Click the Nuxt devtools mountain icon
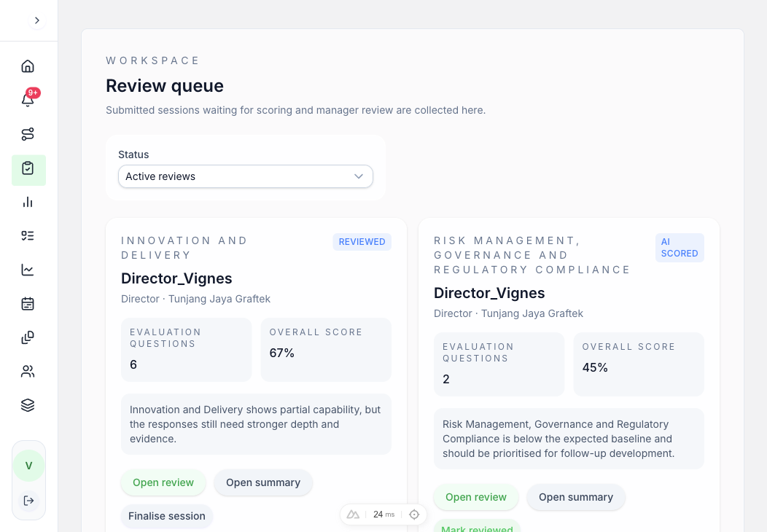Screen dimensions: 767x532 (353, 515)
